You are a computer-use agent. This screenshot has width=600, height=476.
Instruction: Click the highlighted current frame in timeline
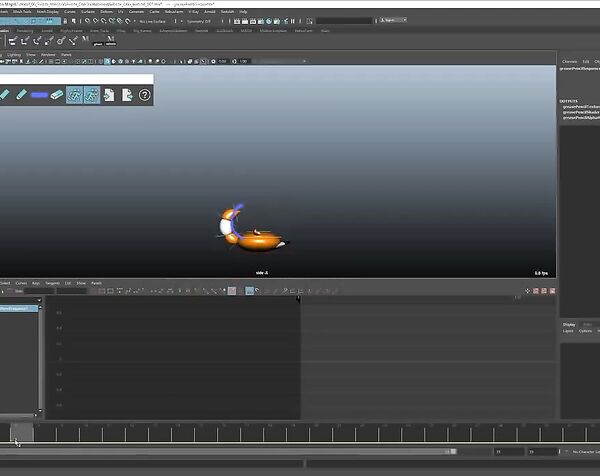click(22, 432)
